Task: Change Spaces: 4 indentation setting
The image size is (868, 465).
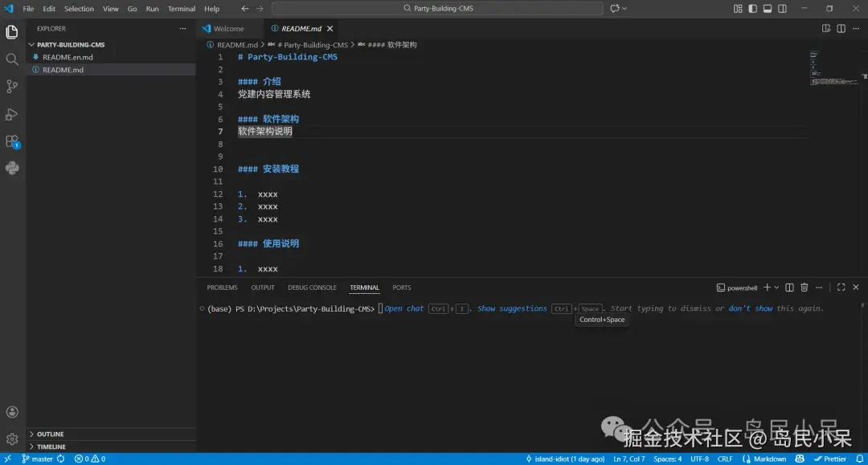Action: pyautogui.click(x=667, y=459)
